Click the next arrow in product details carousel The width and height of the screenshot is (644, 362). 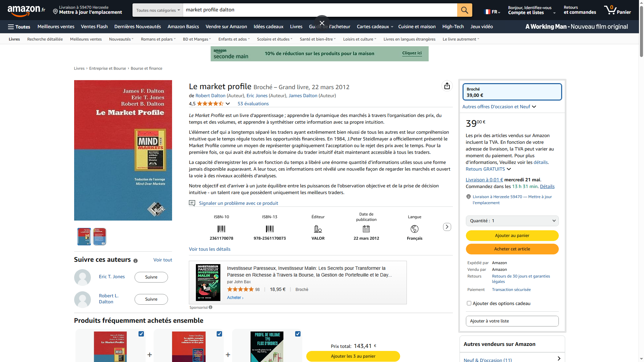[447, 227]
